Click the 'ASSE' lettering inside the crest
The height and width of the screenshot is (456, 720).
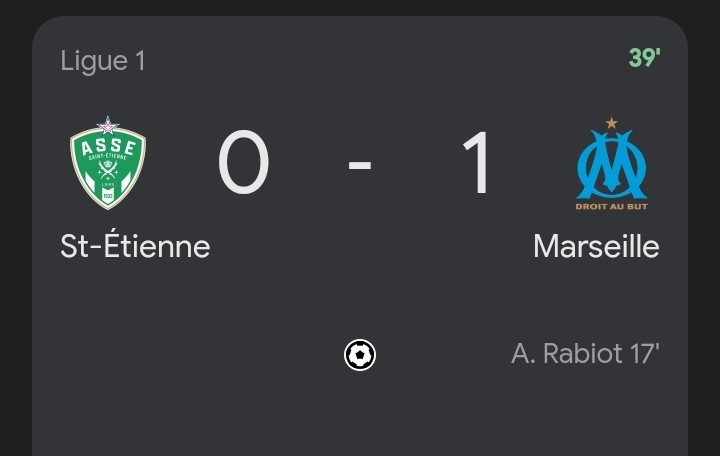pos(109,147)
